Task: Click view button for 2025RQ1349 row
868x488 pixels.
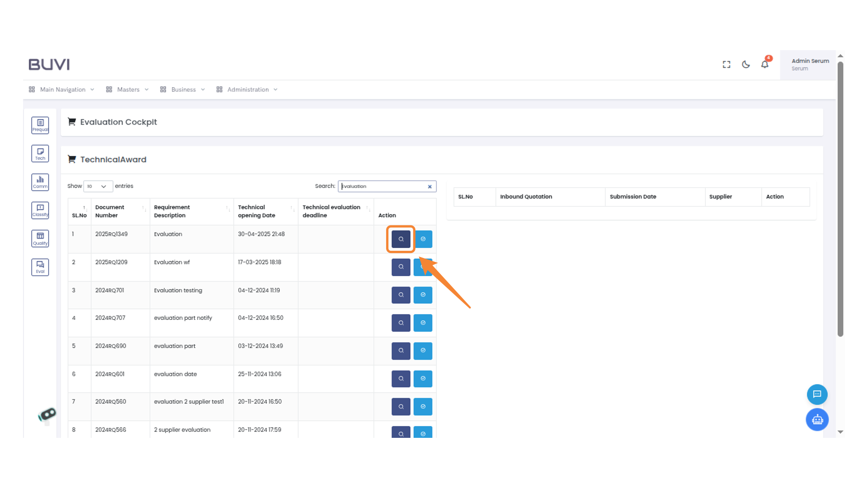Action: pos(401,239)
